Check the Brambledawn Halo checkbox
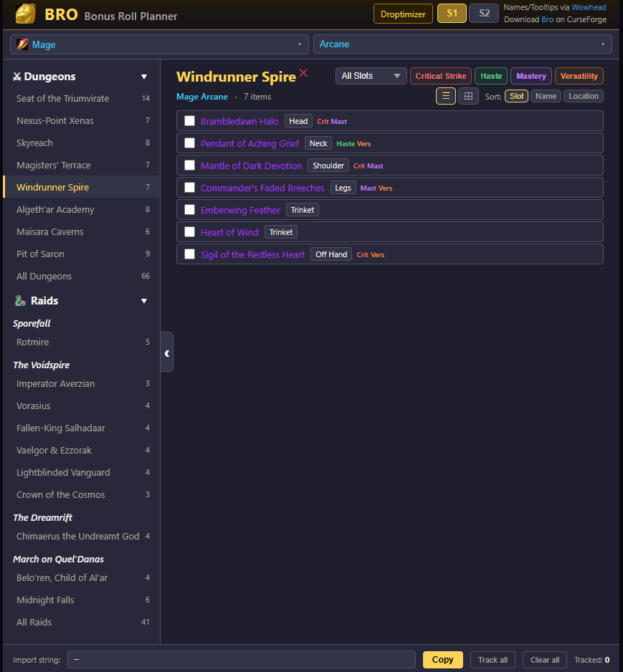 click(x=189, y=121)
